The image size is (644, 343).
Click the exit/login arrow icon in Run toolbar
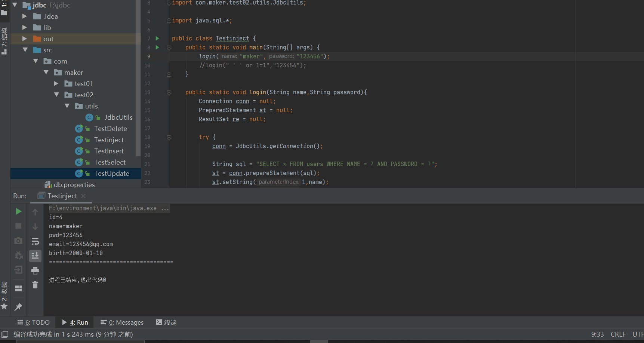(x=18, y=270)
